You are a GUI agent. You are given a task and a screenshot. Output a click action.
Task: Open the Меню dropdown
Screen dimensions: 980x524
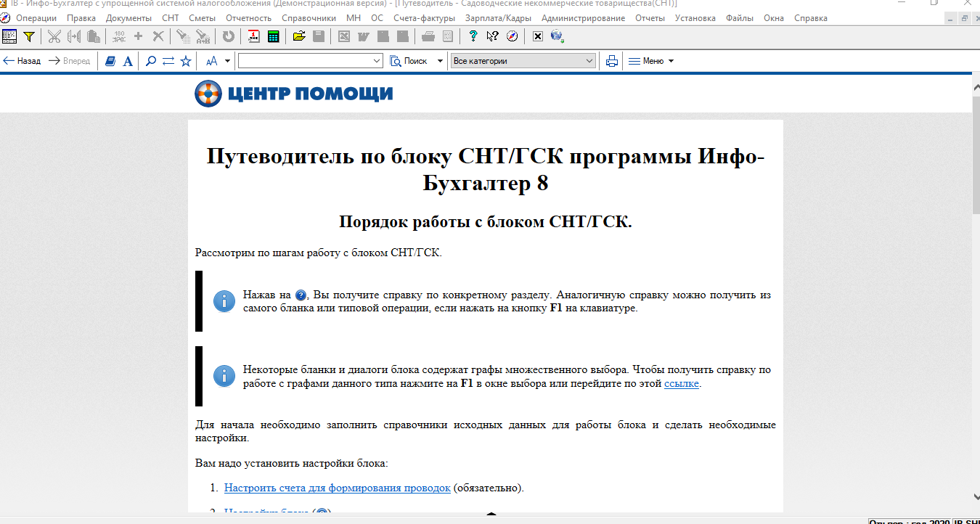651,61
